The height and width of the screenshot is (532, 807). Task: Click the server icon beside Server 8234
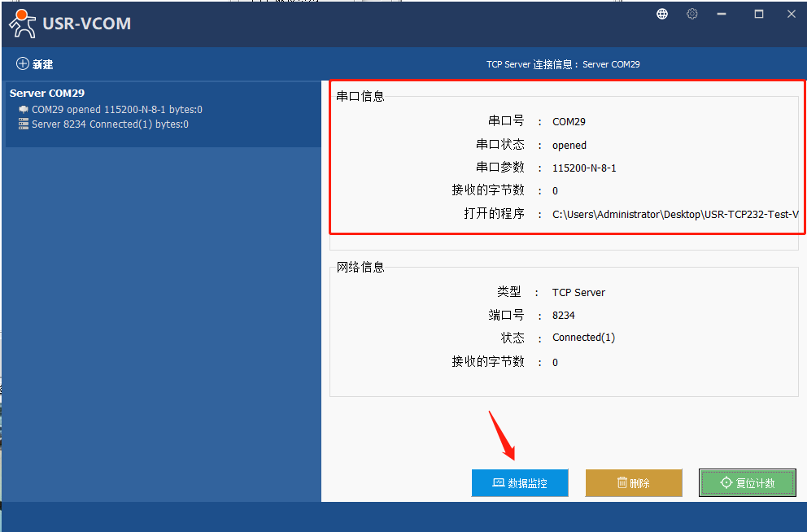click(x=24, y=124)
